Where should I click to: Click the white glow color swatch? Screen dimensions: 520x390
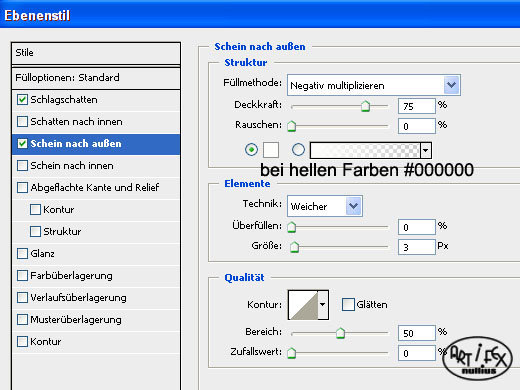pyautogui.click(x=271, y=150)
